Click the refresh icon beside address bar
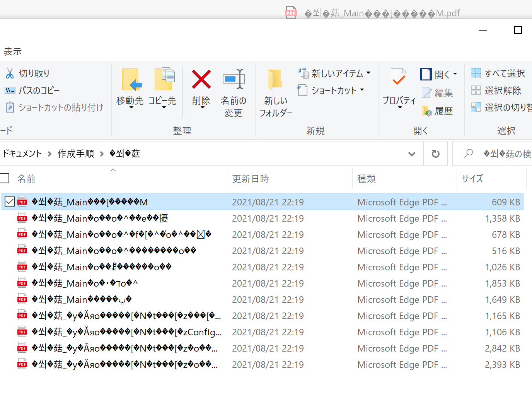The height and width of the screenshot is (415, 532). coord(435,154)
